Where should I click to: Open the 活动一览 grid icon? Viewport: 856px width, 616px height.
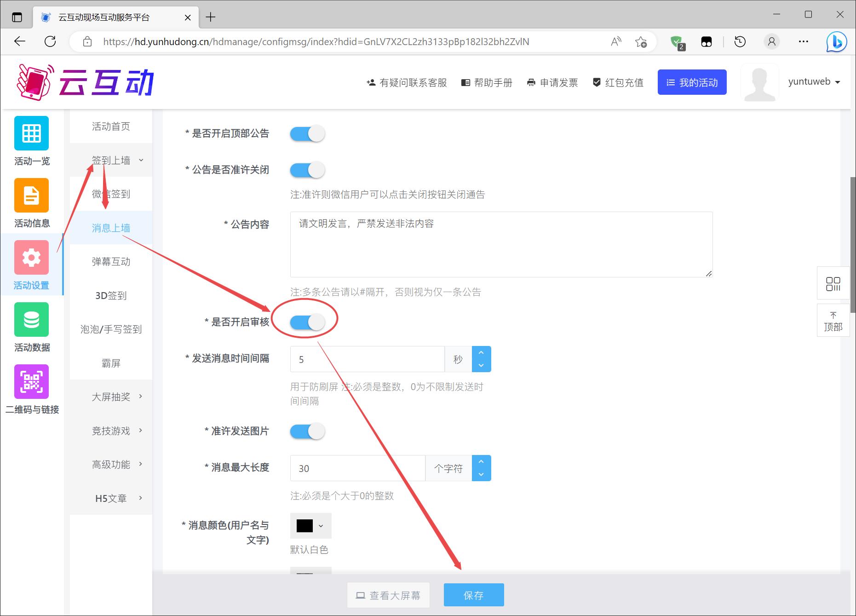(31, 133)
